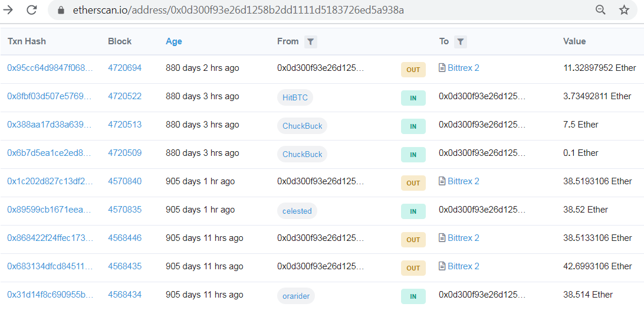Click the browser forward arrow

pyautogui.click(x=8, y=10)
